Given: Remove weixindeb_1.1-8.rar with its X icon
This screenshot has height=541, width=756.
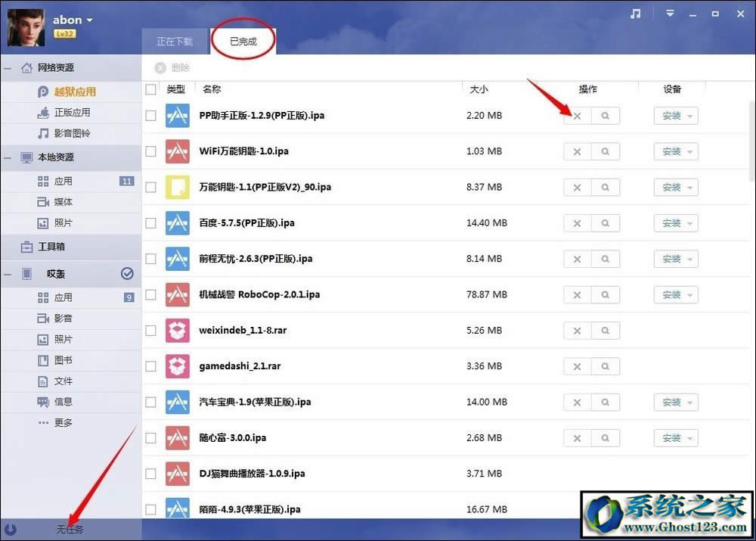Looking at the screenshot, I should 577,331.
